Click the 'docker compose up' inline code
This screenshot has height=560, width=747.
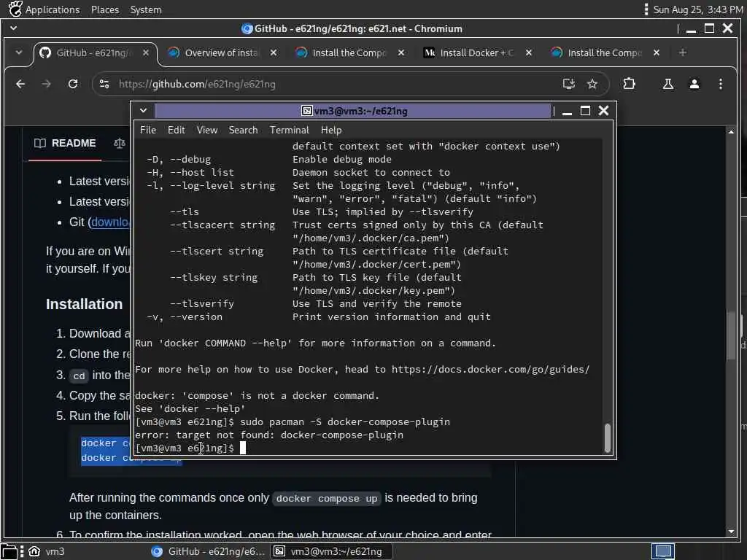326,499
